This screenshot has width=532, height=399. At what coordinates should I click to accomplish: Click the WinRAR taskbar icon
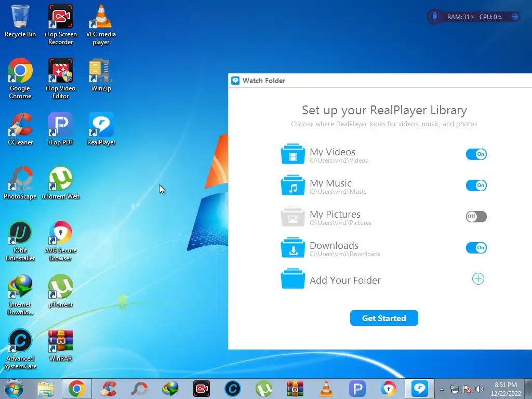295,389
